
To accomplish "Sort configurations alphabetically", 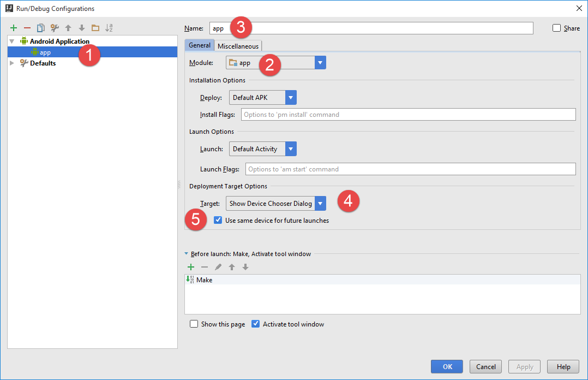I will (109, 28).
